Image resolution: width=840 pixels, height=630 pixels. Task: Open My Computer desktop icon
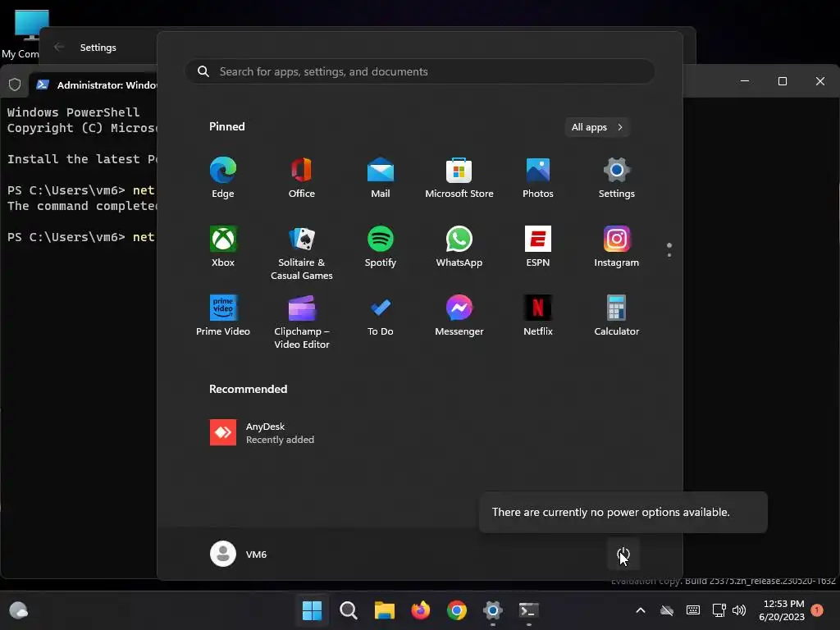click(x=25, y=33)
